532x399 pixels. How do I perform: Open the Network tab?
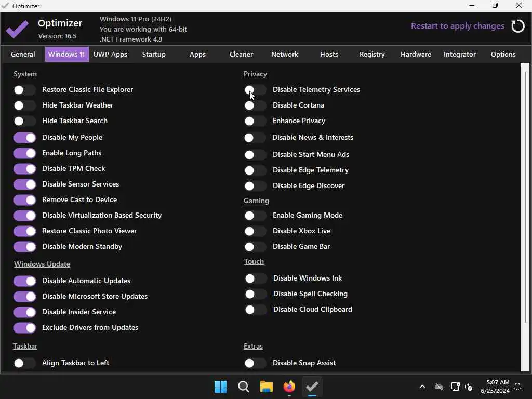coord(285,54)
